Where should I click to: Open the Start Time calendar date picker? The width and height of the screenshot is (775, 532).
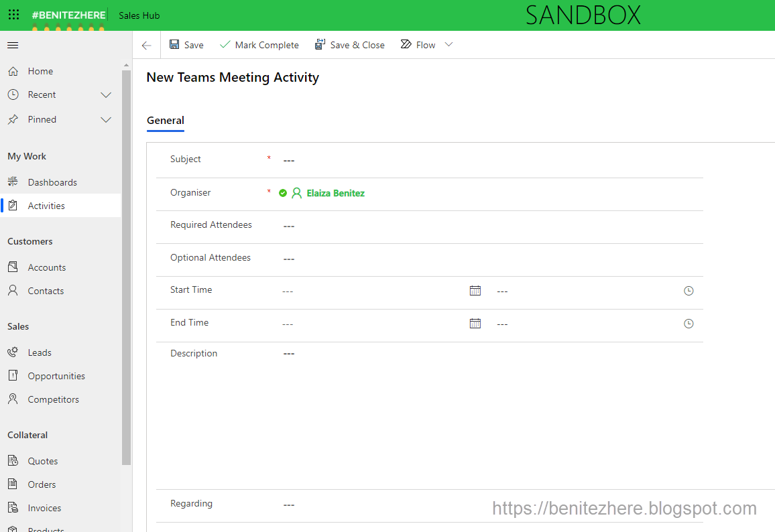(x=475, y=290)
